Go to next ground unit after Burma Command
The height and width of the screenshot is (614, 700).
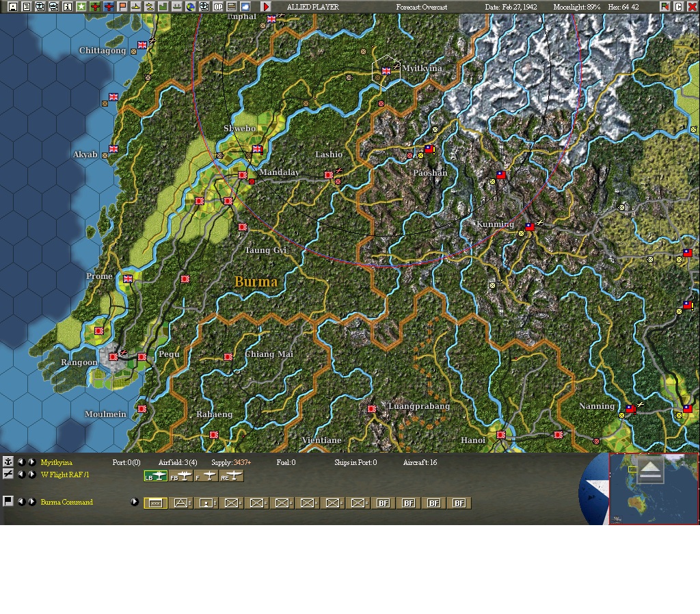click(32, 501)
